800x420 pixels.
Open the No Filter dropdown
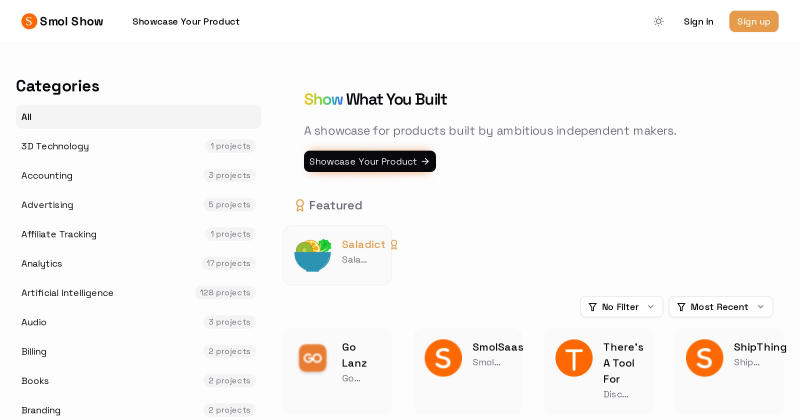click(x=621, y=307)
